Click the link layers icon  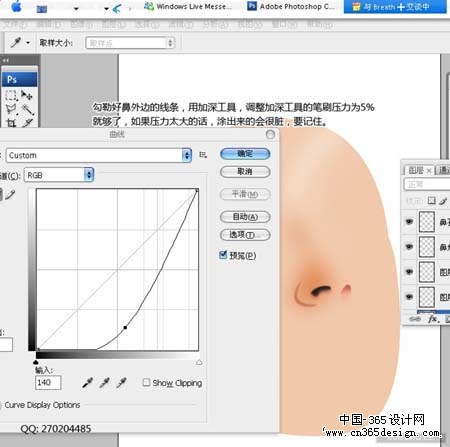[x=415, y=319]
